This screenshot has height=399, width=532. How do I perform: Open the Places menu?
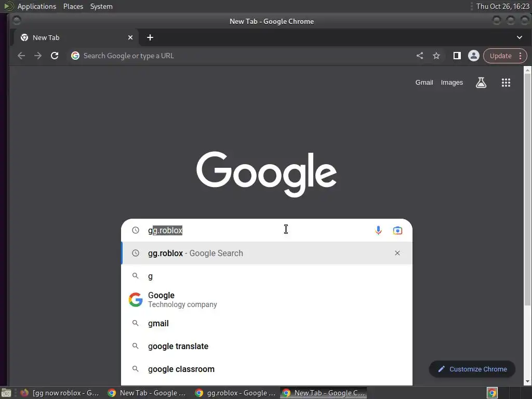click(x=73, y=6)
